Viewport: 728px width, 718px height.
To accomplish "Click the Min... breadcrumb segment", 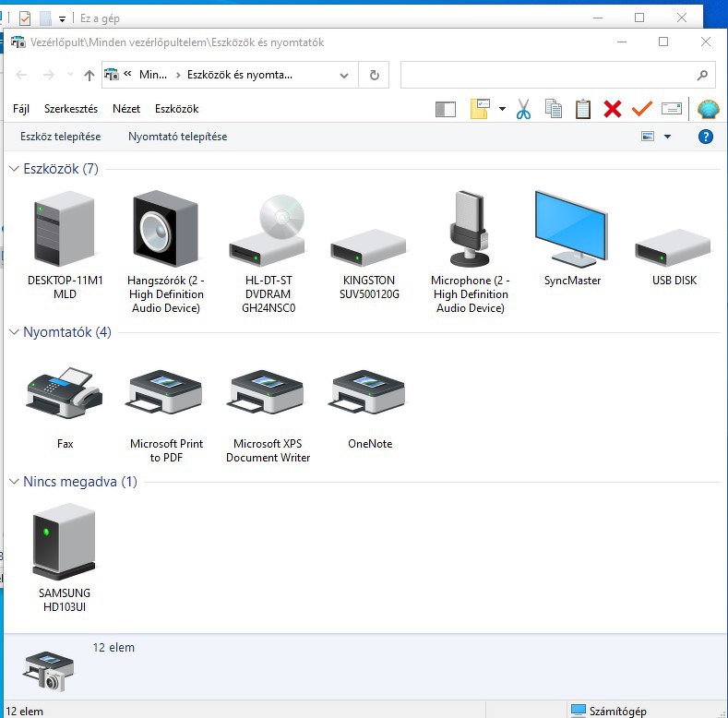I will tap(153, 75).
